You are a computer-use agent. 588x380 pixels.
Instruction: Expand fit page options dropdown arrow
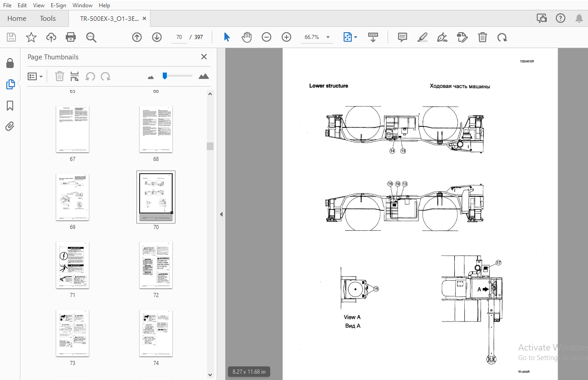[x=356, y=37]
